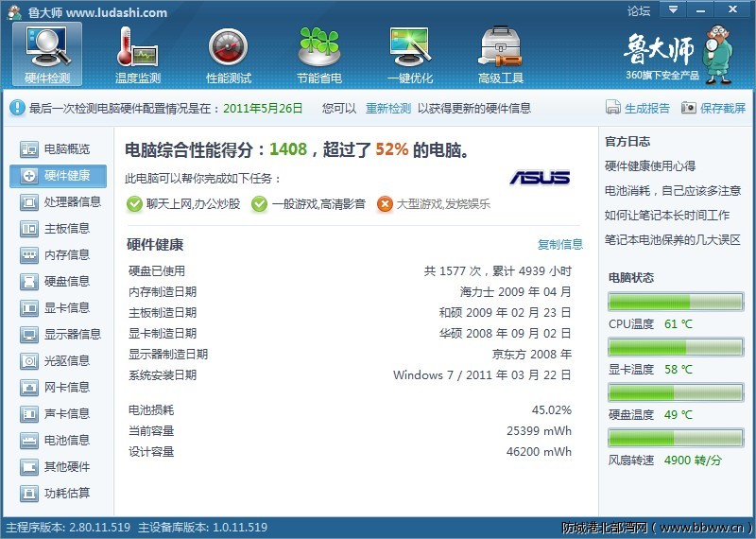Click the orange cross by 大型游戏,发烧娱乐
756x539 pixels.
pos(385,204)
